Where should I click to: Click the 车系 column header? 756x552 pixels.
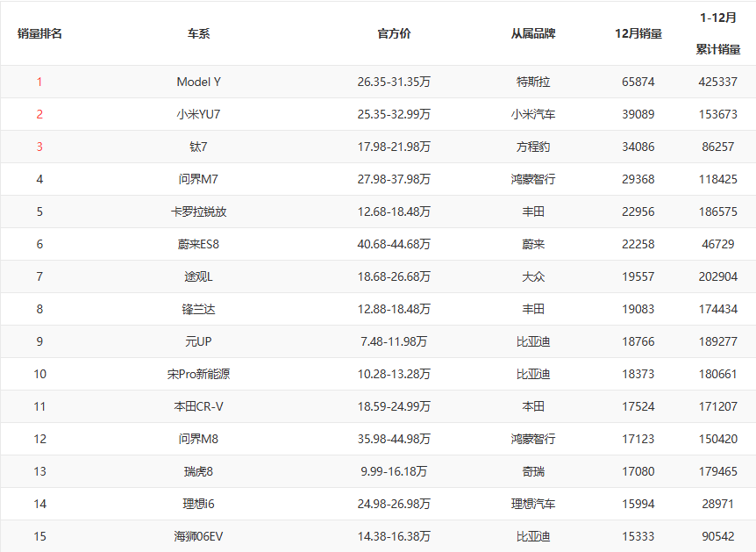tap(198, 33)
